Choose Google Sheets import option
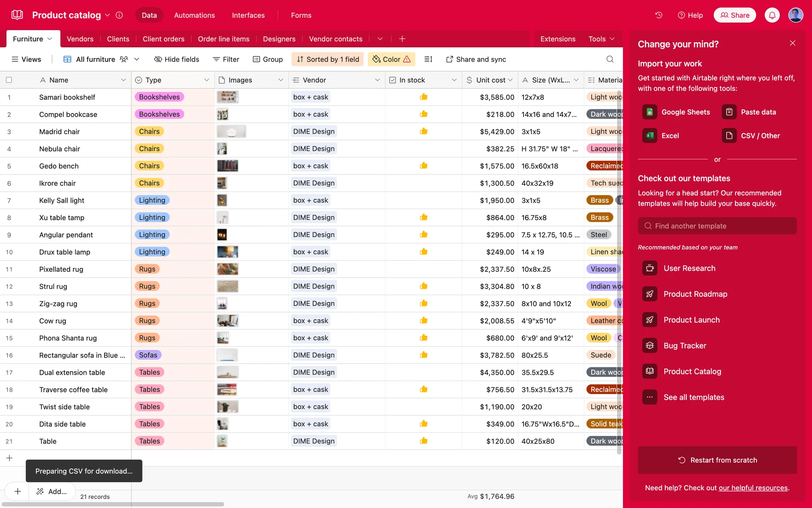 (x=676, y=112)
